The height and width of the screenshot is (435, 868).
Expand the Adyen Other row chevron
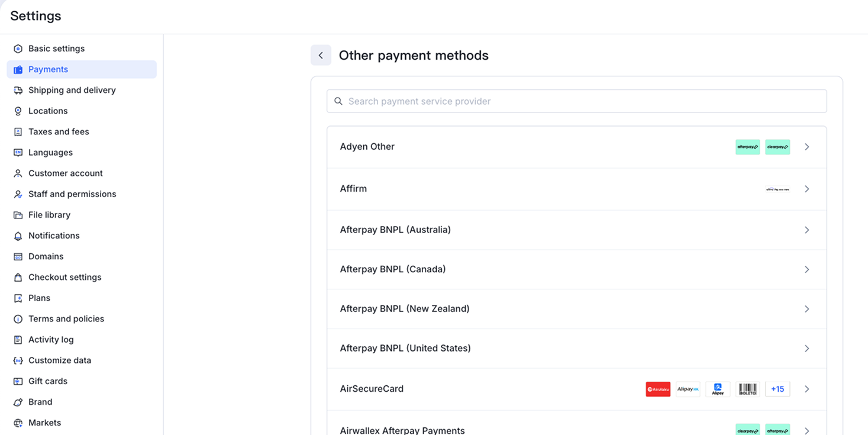pos(806,147)
